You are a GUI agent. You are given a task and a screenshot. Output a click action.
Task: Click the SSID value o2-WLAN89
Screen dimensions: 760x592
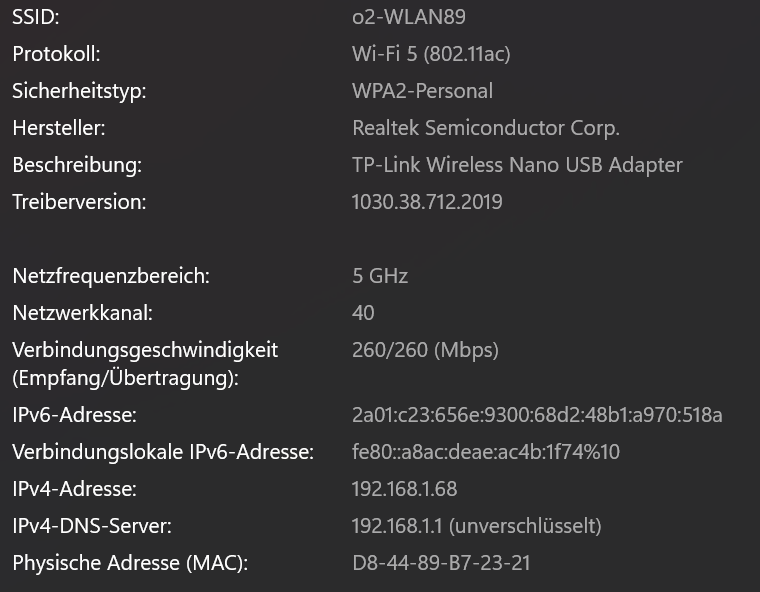pos(408,17)
